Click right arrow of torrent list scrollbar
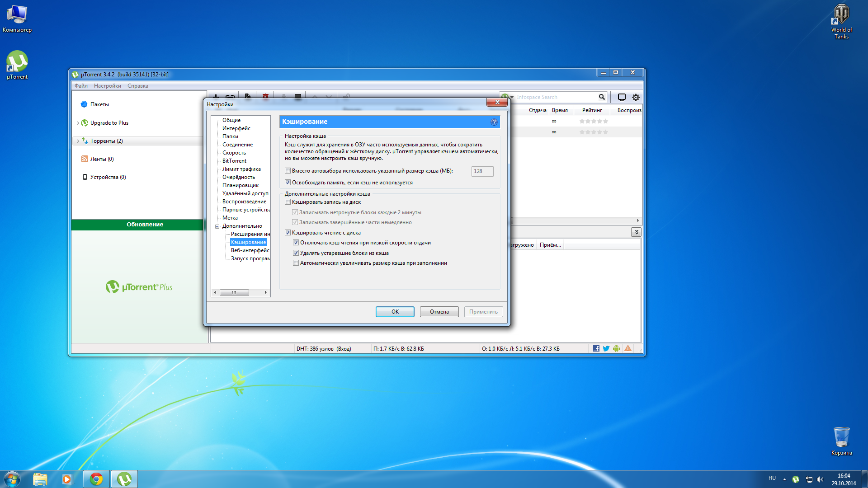Image resolution: width=868 pixels, height=488 pixels. [x=638, y=221]
